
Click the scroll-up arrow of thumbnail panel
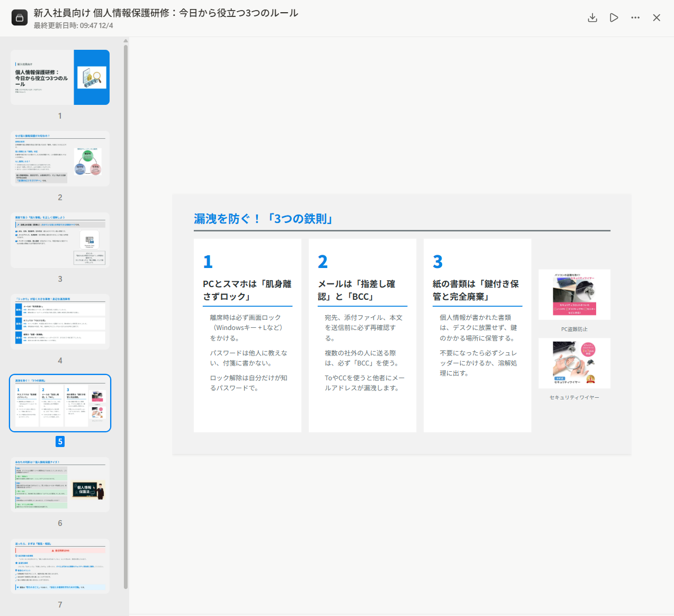125,41
